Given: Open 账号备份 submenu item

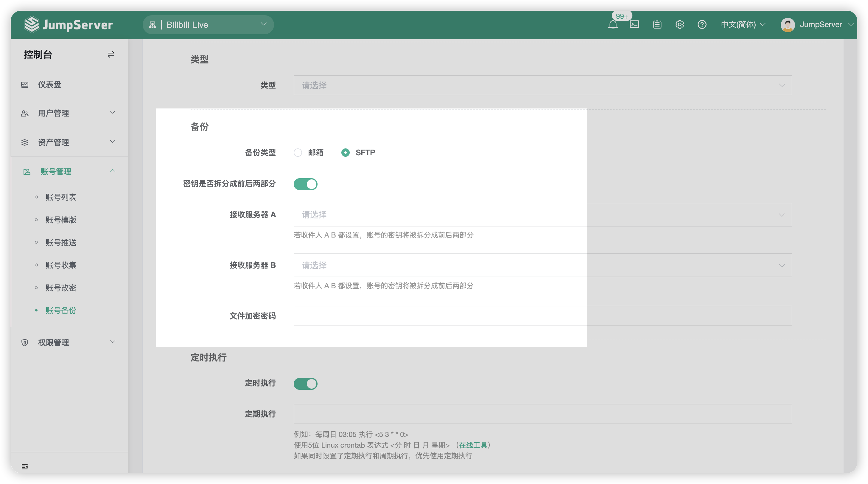Looking at the screenshot, I should point(61,310).
